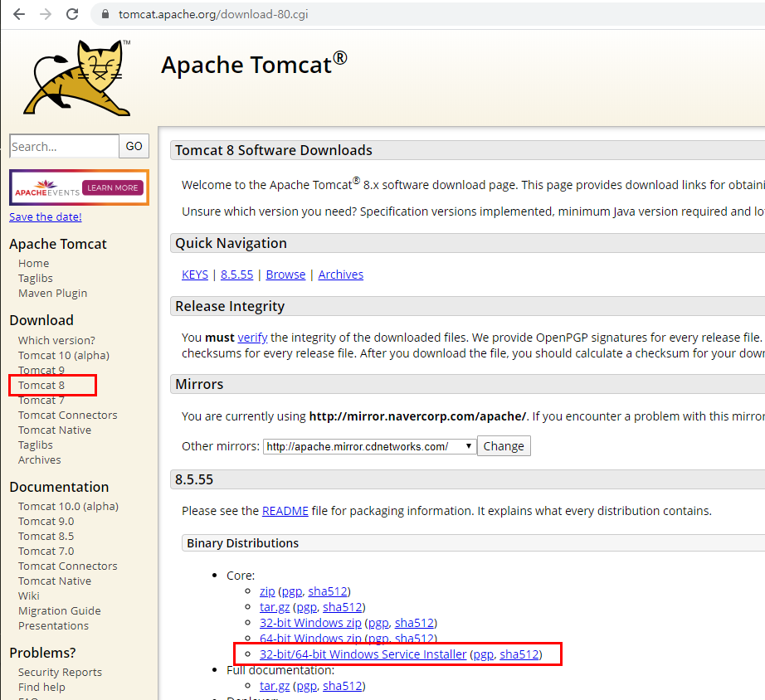The height and width of the screenshot is (700, 765).
Task: Download Full documentation tar.gz
Action: pyautogui.click(x=275, y=687)
